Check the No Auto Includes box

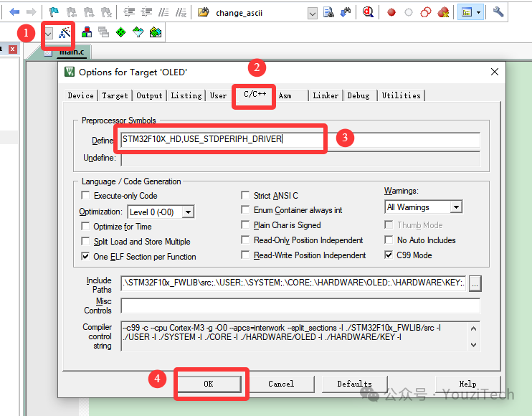point(389,240)
